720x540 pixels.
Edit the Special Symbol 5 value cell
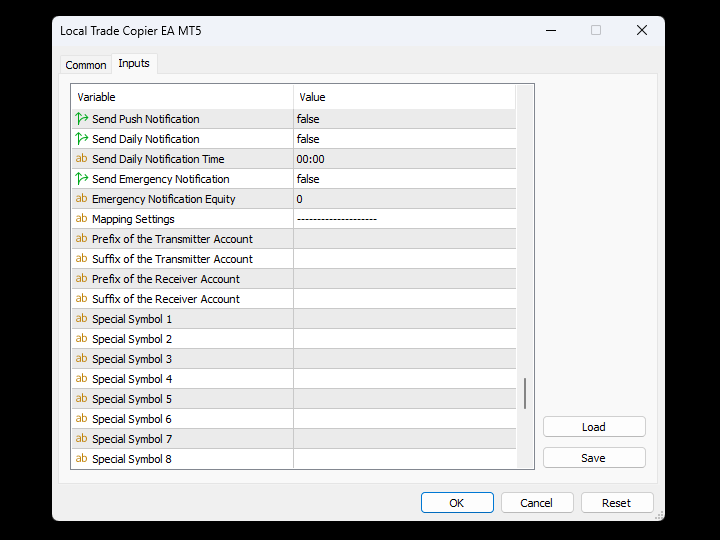coord(405,399)
